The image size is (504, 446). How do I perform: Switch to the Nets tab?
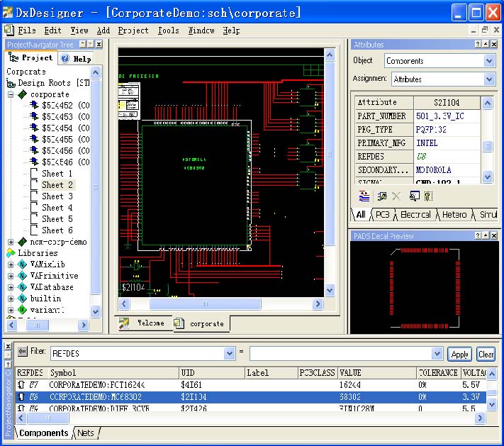tap(86, 433)
